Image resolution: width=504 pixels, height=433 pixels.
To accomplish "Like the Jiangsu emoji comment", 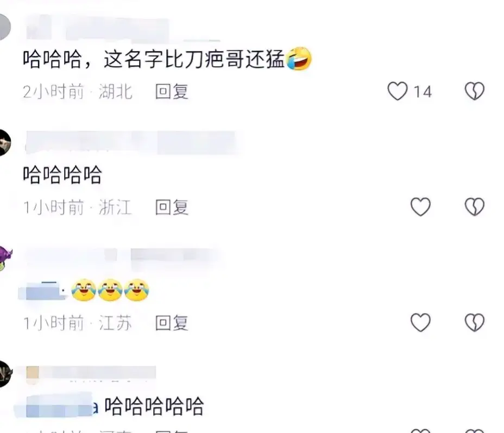I will pyautogui.click(x=420, y=322).
